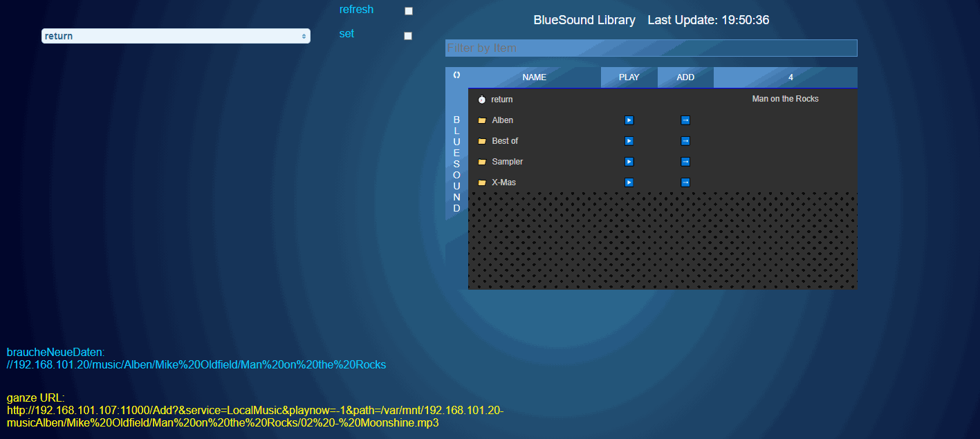Click the BlueSound Library title
980x439 pixels.
584,20
